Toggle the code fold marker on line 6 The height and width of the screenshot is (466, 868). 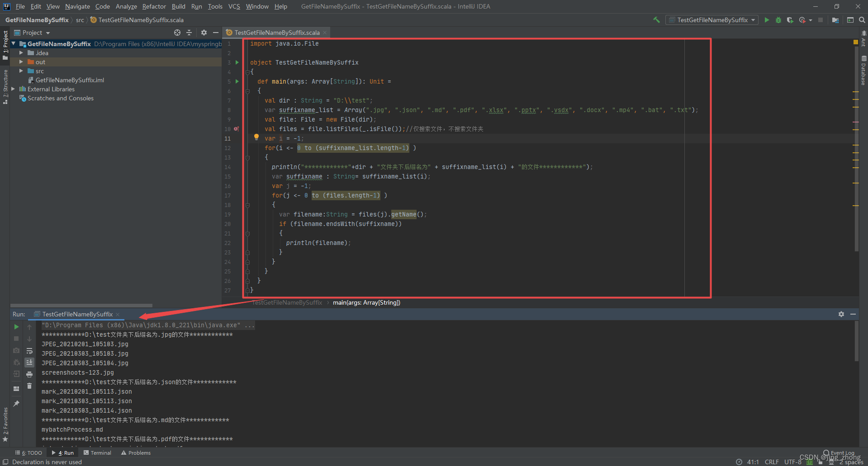click(x=247, y=91)
